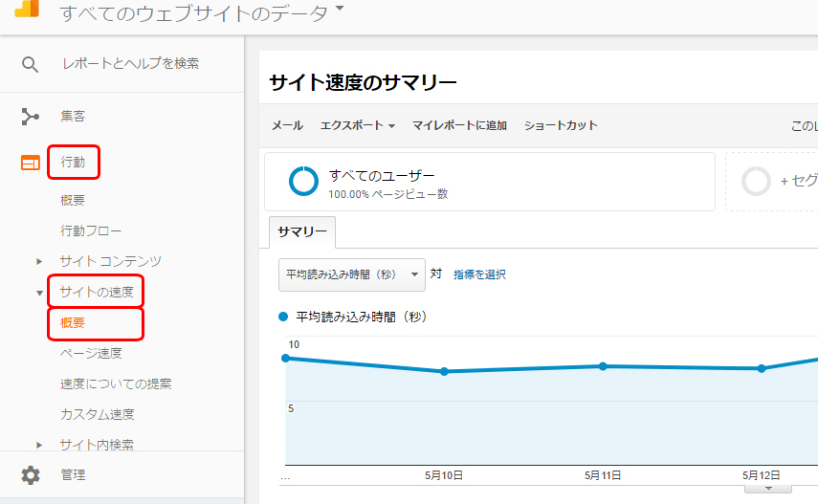818x504 pixels.
Task: Select the サマリー tab
Action: (302, 231)
